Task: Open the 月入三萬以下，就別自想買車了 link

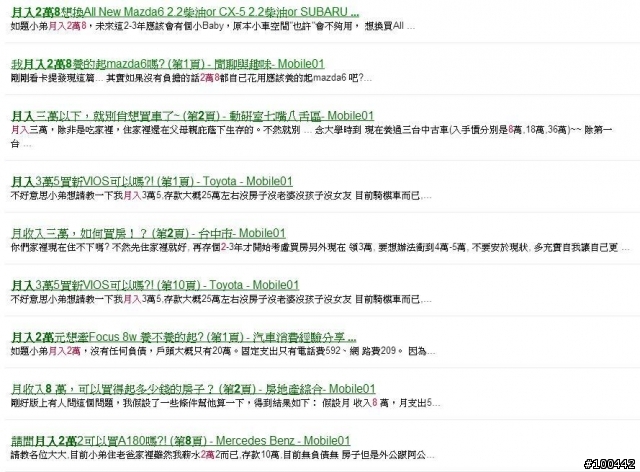Action: point(192,116)
